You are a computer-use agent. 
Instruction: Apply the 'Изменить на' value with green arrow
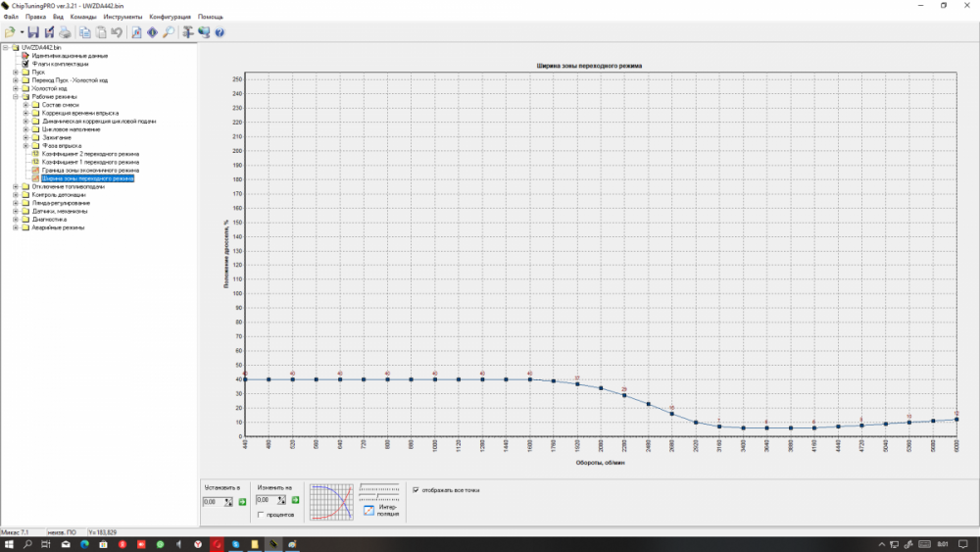tap(295, 500)
